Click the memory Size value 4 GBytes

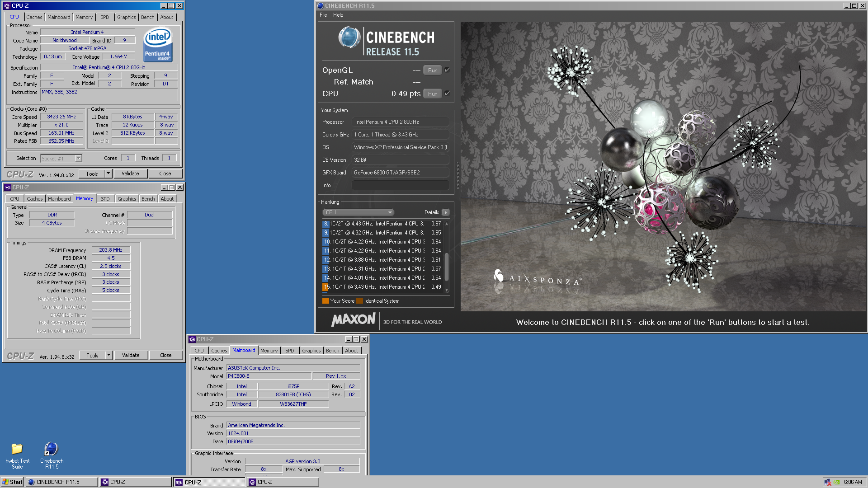[52, 223]
